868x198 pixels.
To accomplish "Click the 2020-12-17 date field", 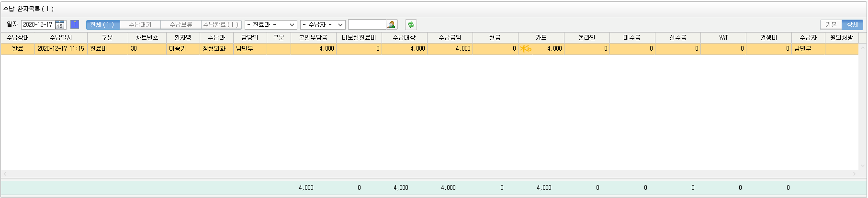I will coord(38,25).
